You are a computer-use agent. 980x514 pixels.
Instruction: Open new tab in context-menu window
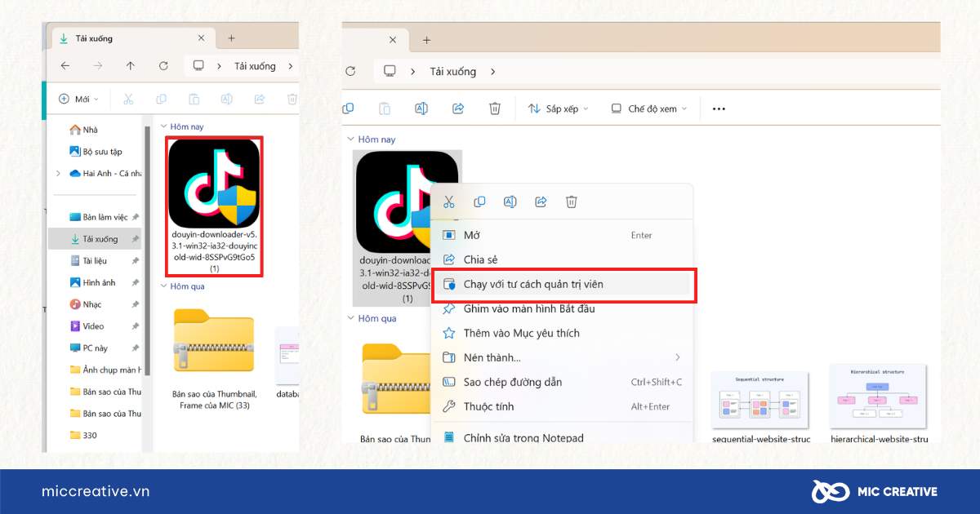pyautogui.click(x=426, y=40)
